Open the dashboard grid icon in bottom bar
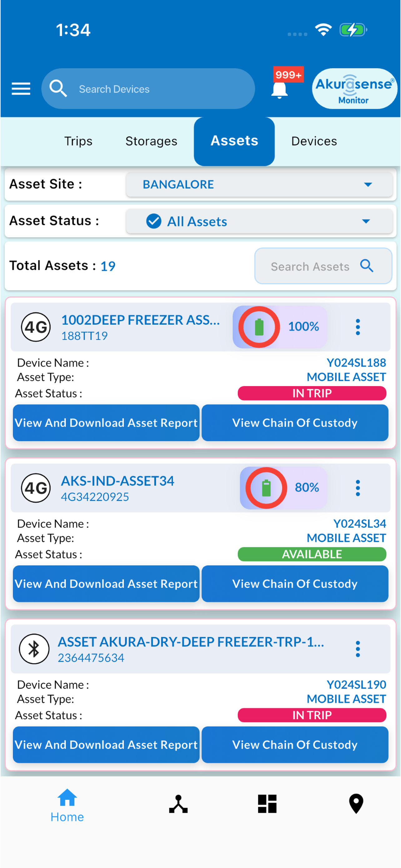401x868 pixels. 267,804
